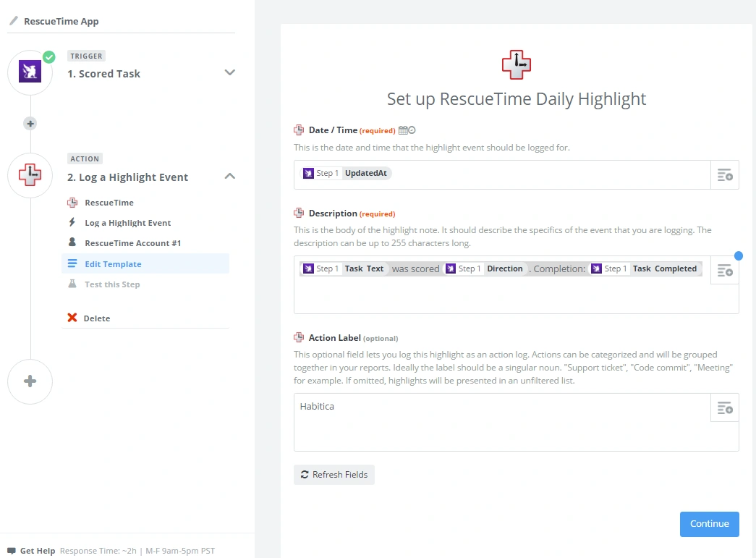Insert a field into Action Label
Screen dimensions: 756x558
pos(725,407)
